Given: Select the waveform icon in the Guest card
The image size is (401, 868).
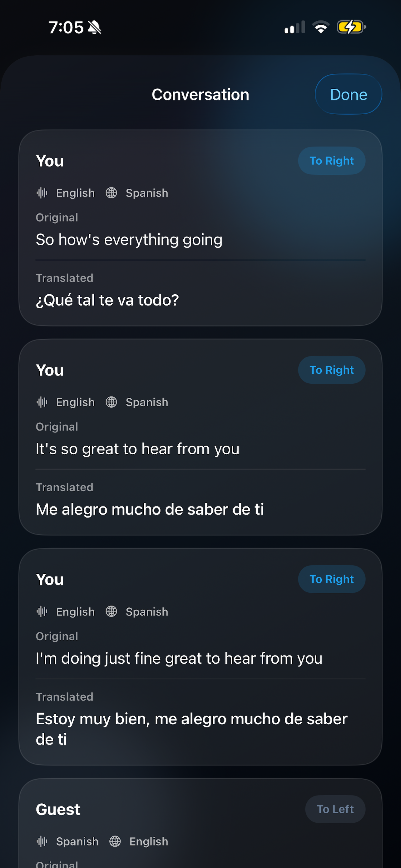Looking at the screenshot, I should tap(42, 841).
